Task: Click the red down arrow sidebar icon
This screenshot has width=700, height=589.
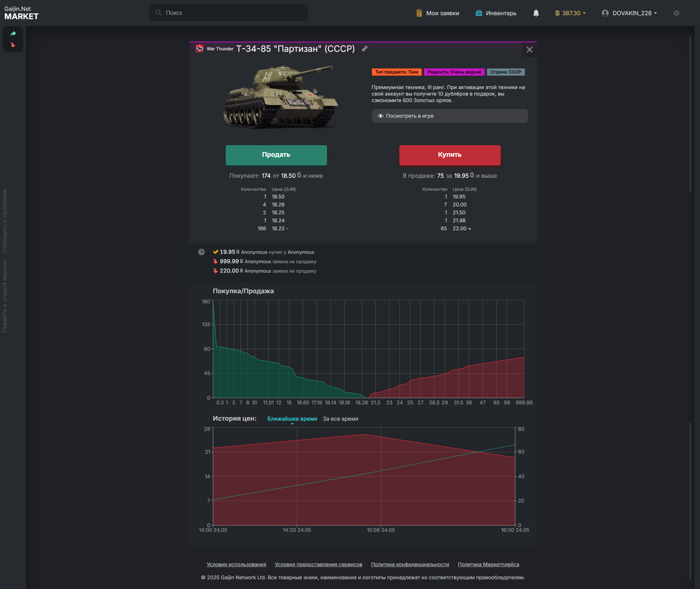Action: (13, 45)
